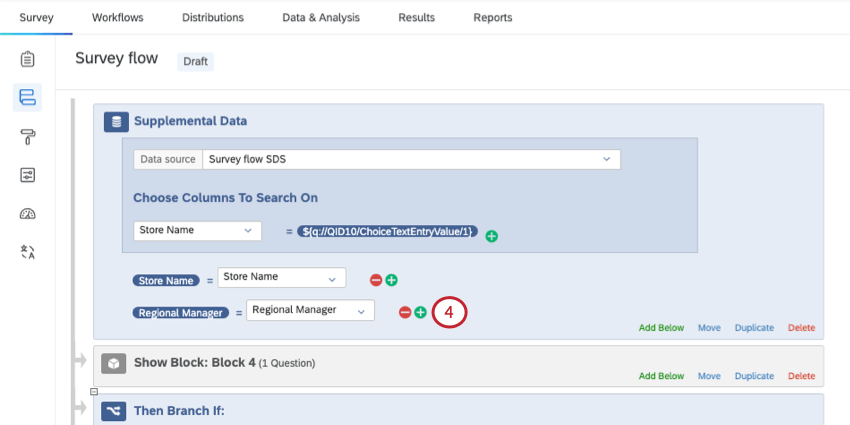Select the Survey flow sidebar icon
This screenshot has width=850, height=425.
click(x=28, y=97)
